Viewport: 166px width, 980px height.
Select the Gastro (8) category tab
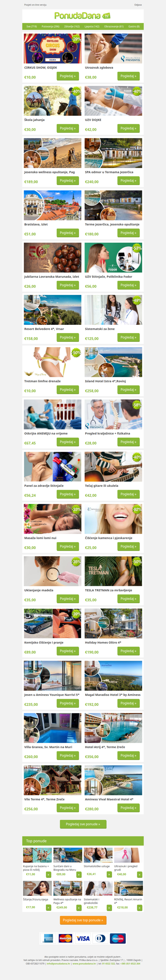pyautogui.click(x=134, y=26)
